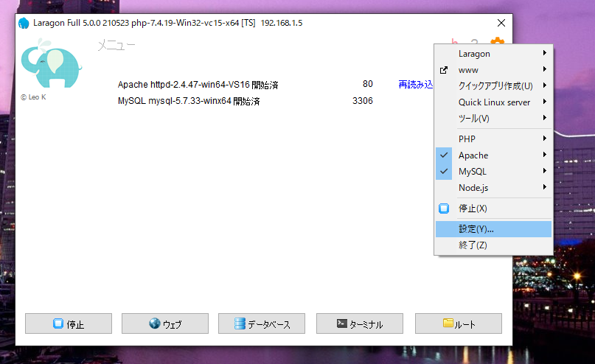Select PHP in the context menu
Image resolution: width=595 pixels, height=364 pixels.
pyautogui.click(x=493, y=139)
